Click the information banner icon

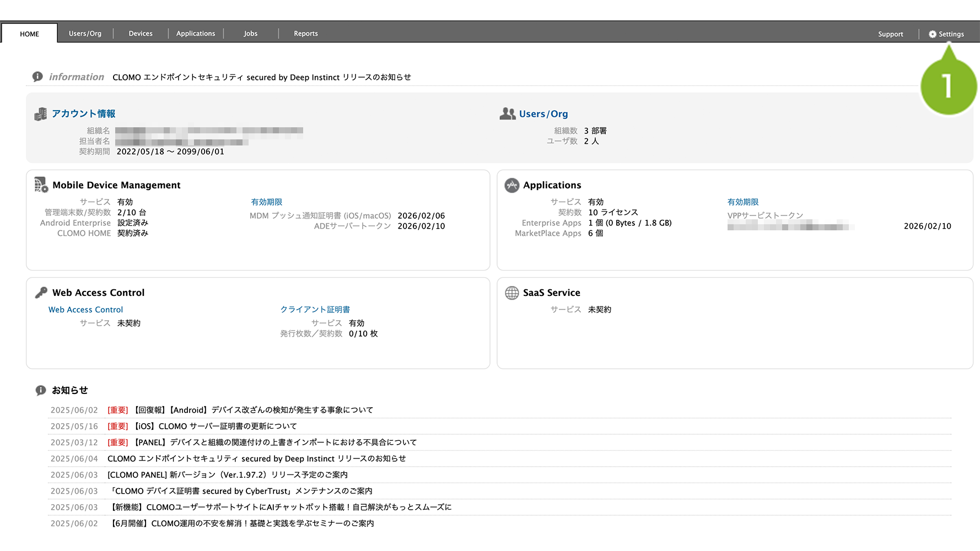(37, 77)
